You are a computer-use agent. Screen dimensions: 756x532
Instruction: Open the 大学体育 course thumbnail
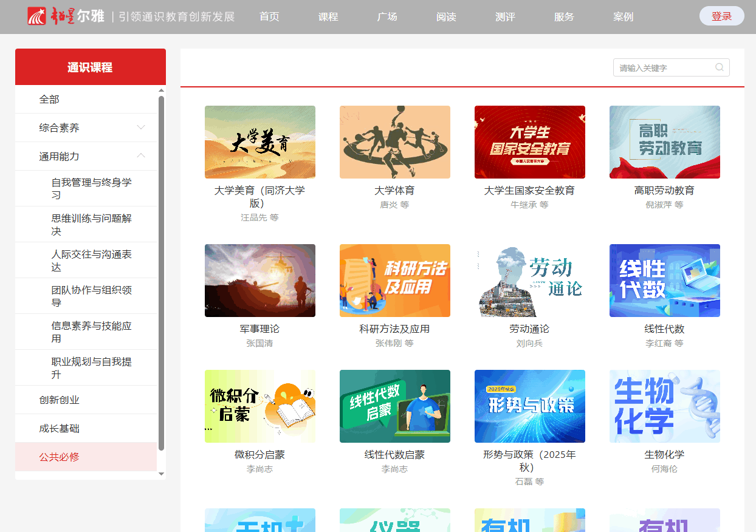[394, 142]
